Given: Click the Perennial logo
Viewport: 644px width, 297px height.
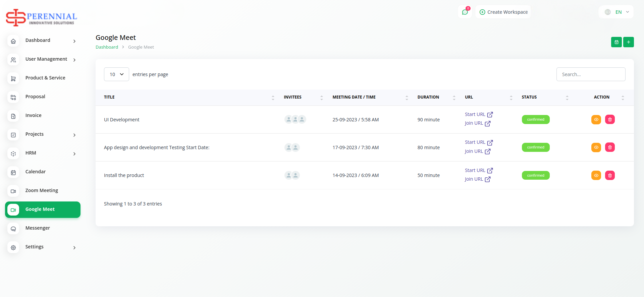Looking at the screenshot, I should [x=42, y=17].
